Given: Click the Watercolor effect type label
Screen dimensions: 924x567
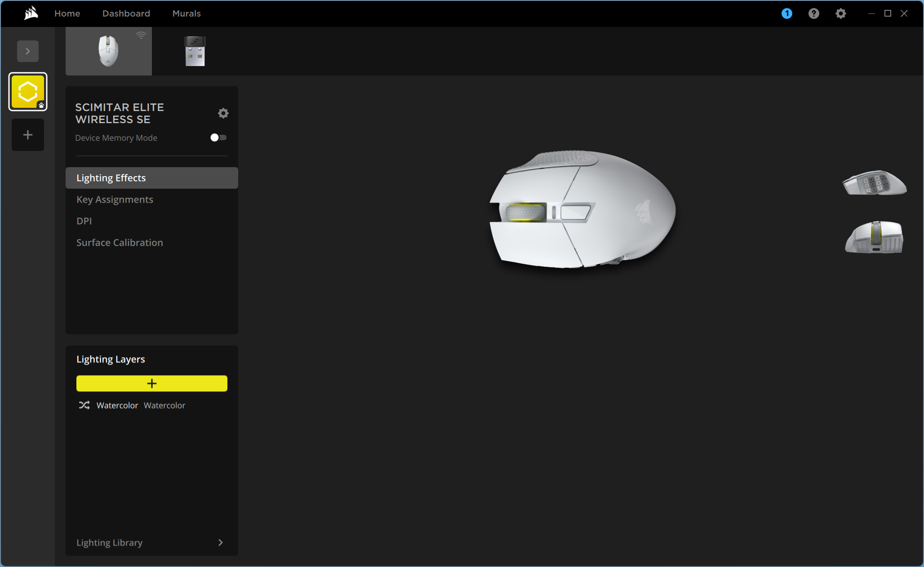Looking at the screenshot, I should (164, 405).
